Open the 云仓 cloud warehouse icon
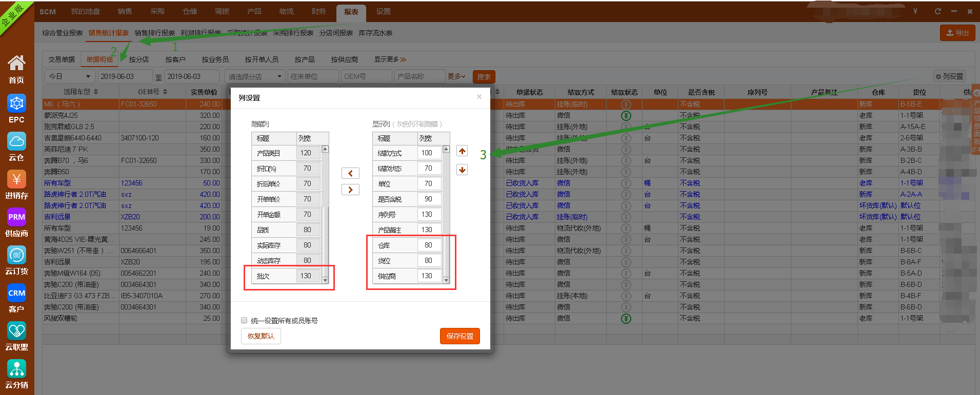 (16, 142)
